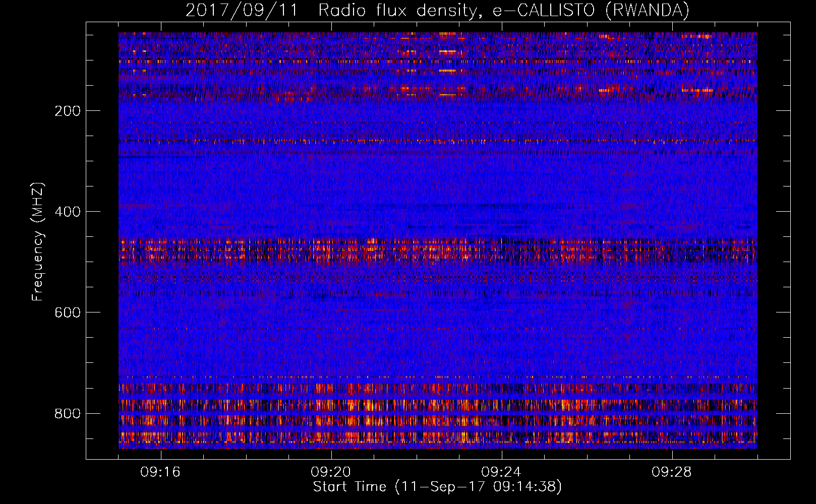Click the Frequency (MHZ) axis label

[x=38, y=241]
